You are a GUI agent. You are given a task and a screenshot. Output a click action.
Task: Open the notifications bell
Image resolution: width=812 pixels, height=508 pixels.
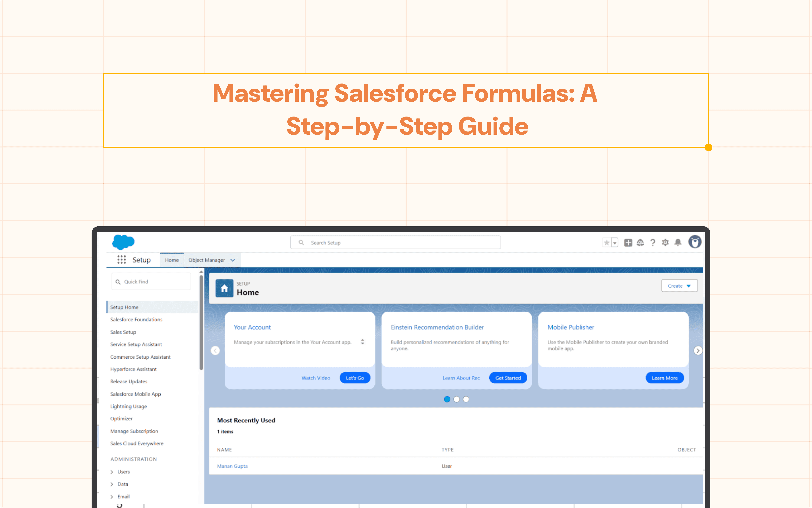[678, 243]
